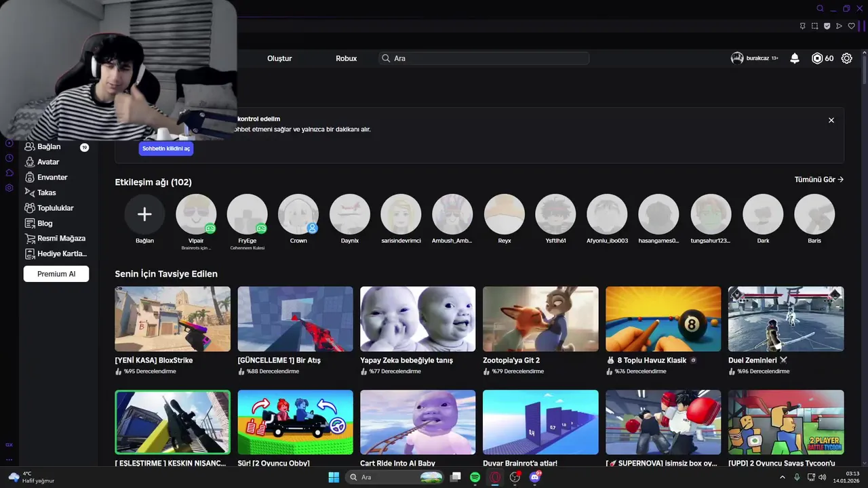Click the Tümünü Gör link
The width and height of the screenshot is (868, 488).
pyautogui.click(x=819, y=180)
